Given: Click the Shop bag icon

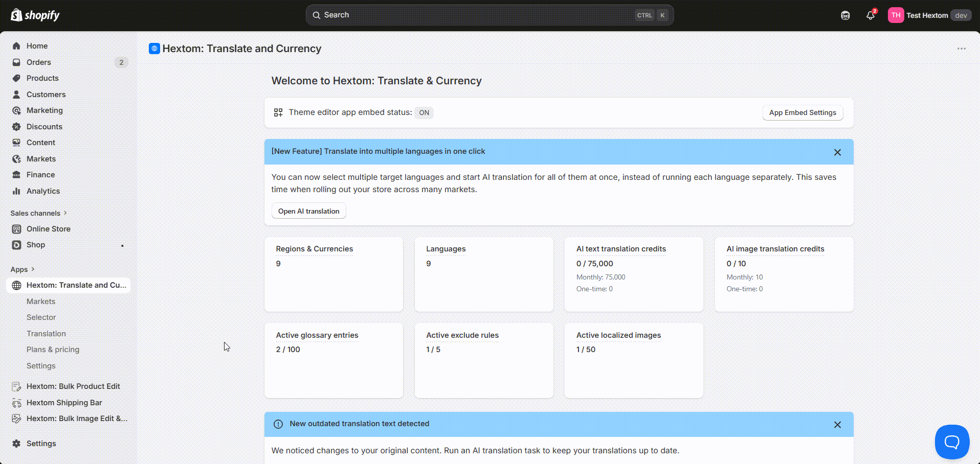Looking at the screenshot, I should pyautogui.click(x=16, y=245).
